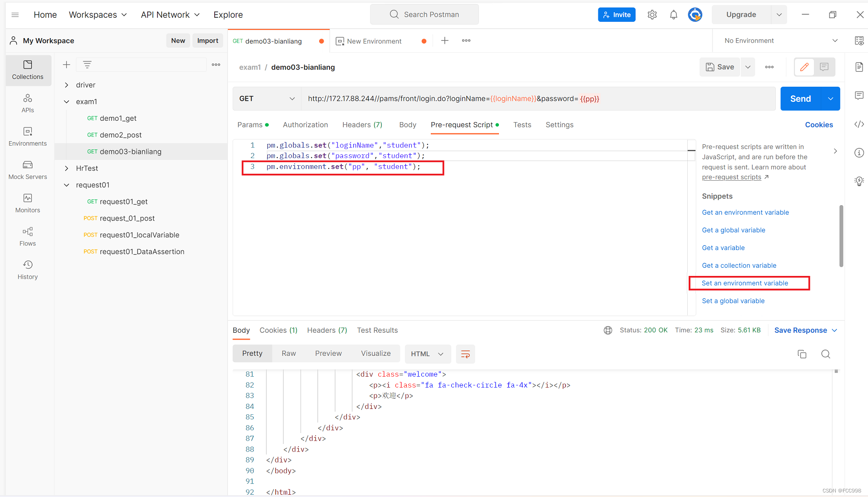This screenshot has height=497, width=868.
Task: Open the user avatar menu
Action: pos(695,15)
